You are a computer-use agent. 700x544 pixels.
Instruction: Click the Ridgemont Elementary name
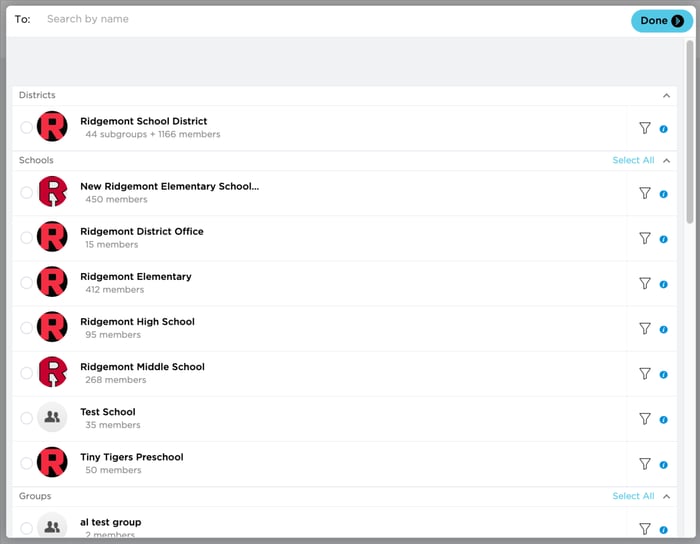pos(136,277)
